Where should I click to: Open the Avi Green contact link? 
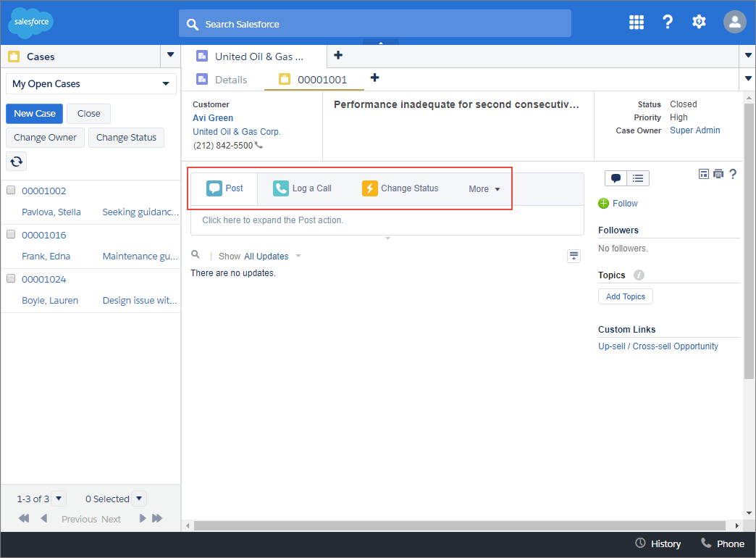[213, 118]
